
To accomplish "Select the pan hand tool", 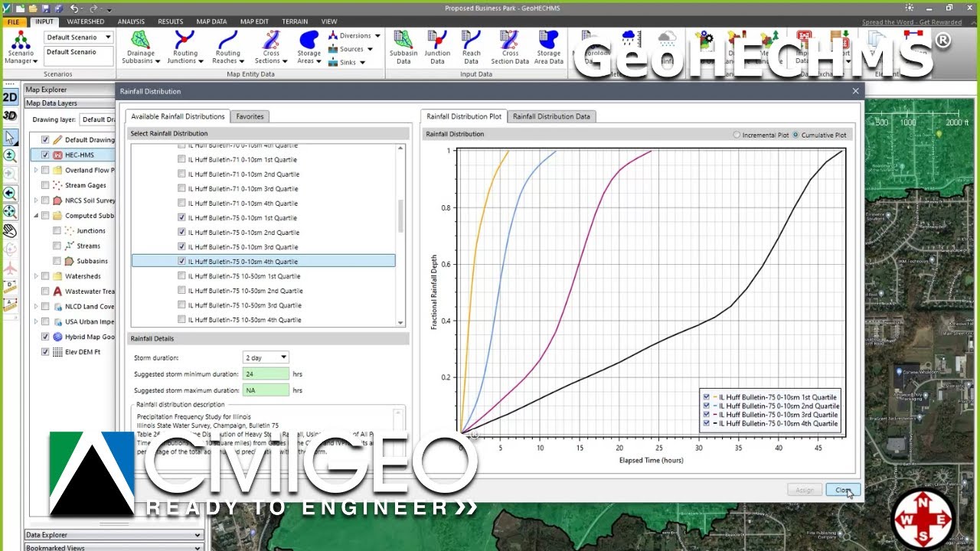I will pos(10,230).
